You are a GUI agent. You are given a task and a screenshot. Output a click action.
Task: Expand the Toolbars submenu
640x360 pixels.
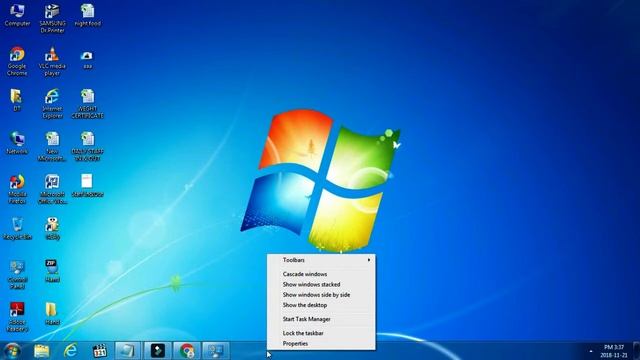[321, 260]
